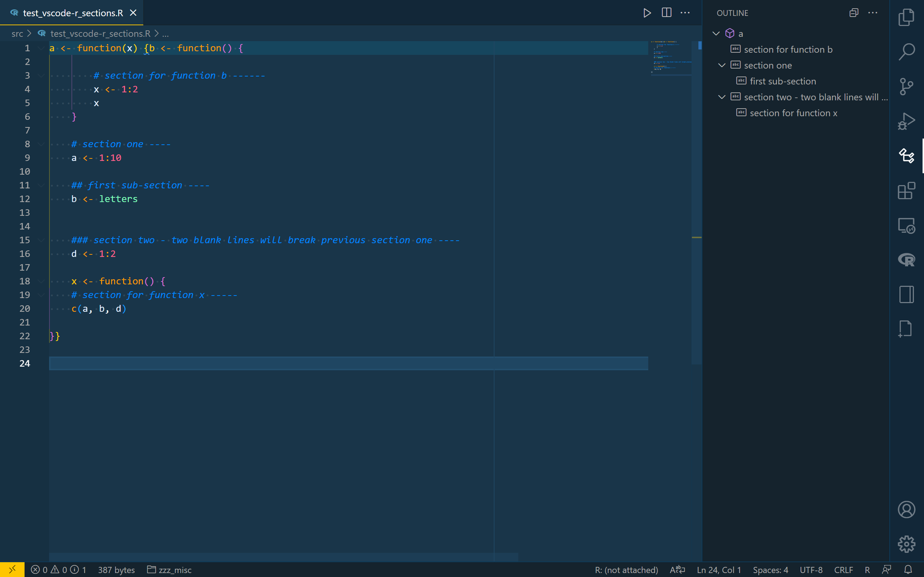The width and height of the screenshot is (924, 577).
Task: Click the editor horizontal scrollbar
Action: pyautogui.click(x=283, y=557)
